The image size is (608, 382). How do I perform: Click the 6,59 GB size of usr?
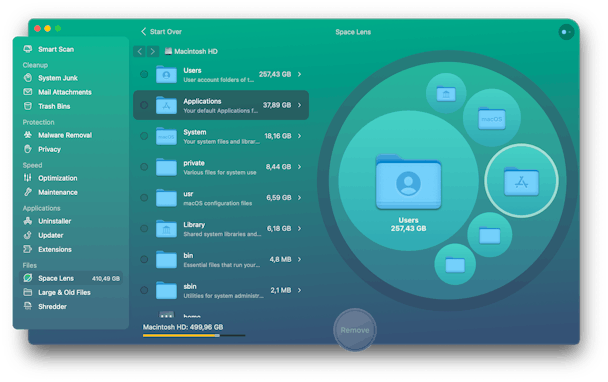tap(279, 197)
